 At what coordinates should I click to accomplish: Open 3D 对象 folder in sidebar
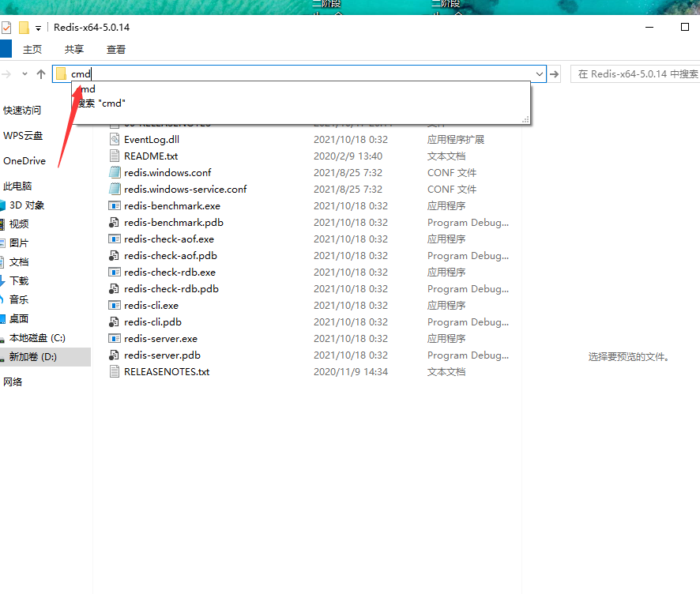coord(27,205)
